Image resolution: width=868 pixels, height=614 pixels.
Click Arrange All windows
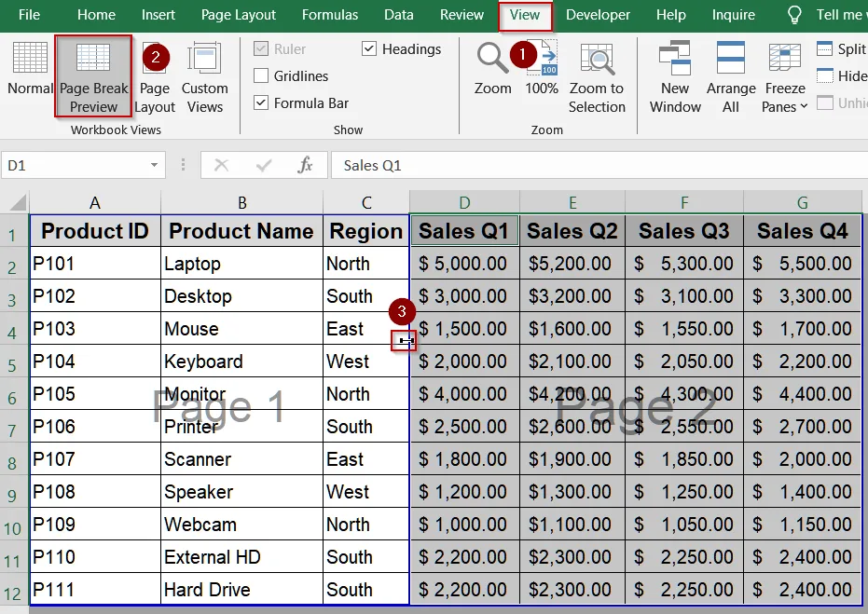731,77
